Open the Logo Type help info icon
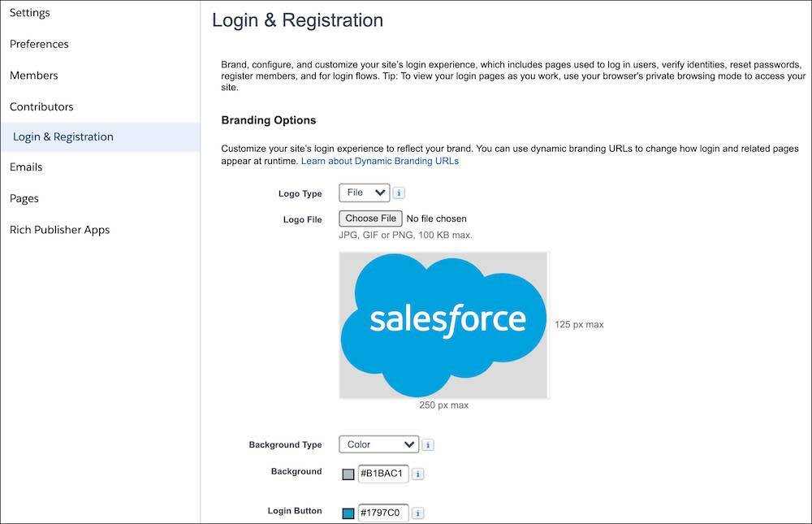The width and height of the screenshot is (812, 524). coord(397,193)
